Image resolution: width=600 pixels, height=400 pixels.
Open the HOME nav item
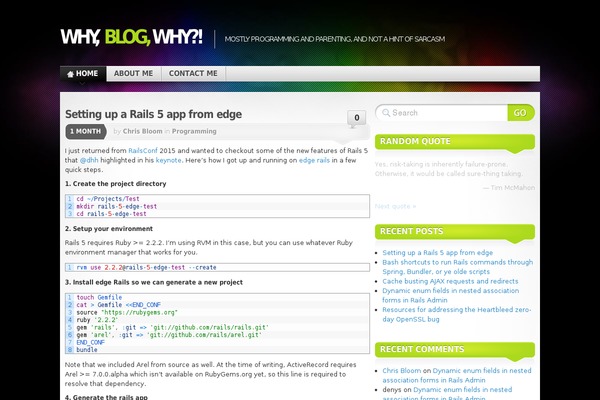[x=83, y=73]
